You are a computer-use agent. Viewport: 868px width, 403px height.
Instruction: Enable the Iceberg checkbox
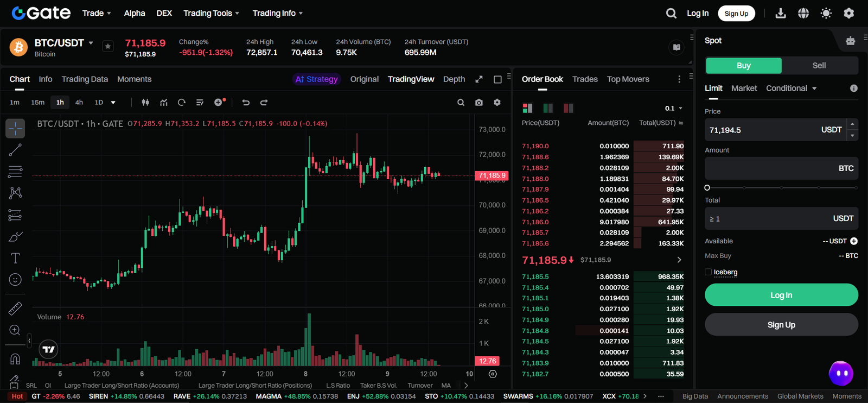[708, 272]
